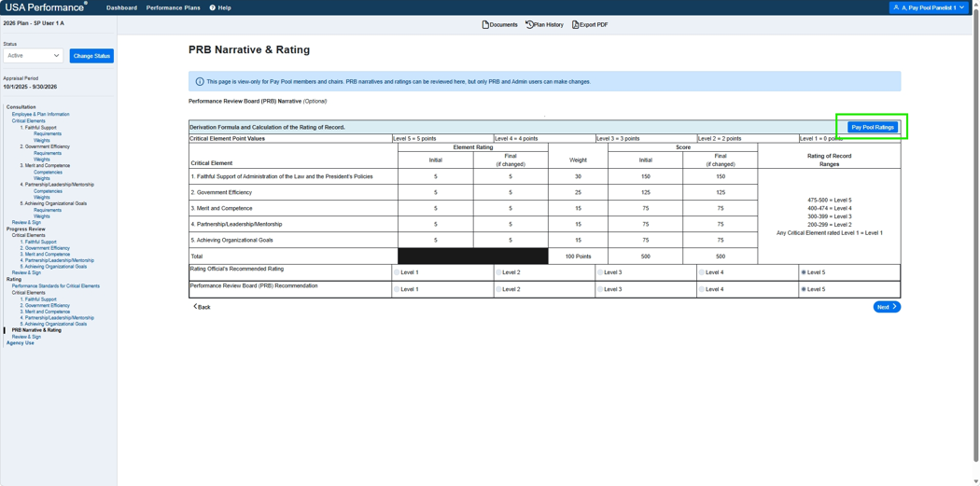The height and width of the screenshot is (486, 980).
Task: Select Rating Official's Level 1 radio
Action: 397,272
